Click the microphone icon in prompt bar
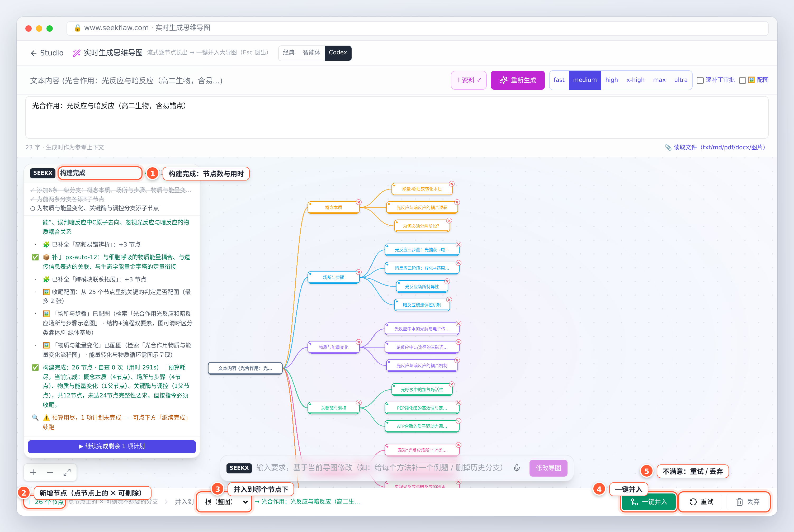794x532 pixels. 516,468
